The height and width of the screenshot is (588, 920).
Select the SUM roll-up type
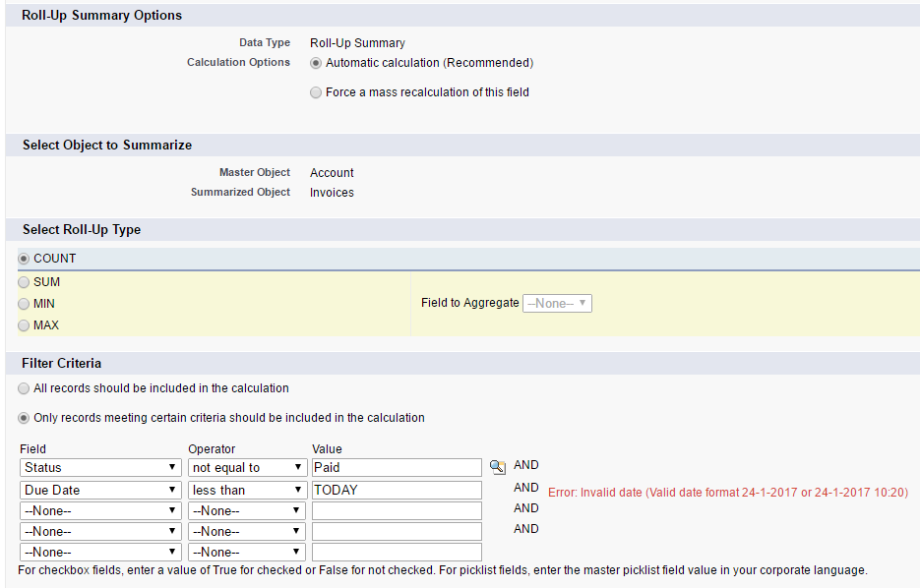click(x=25, y=282)
